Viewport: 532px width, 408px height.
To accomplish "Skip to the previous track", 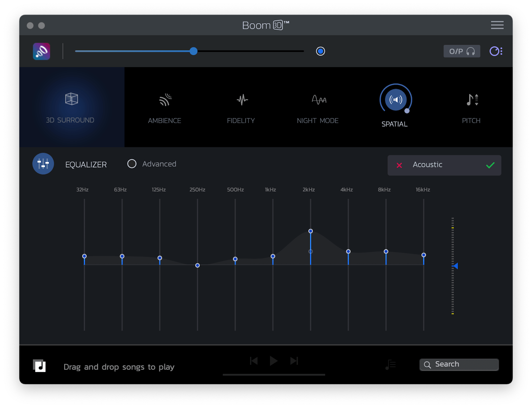I will click(254, 361).
